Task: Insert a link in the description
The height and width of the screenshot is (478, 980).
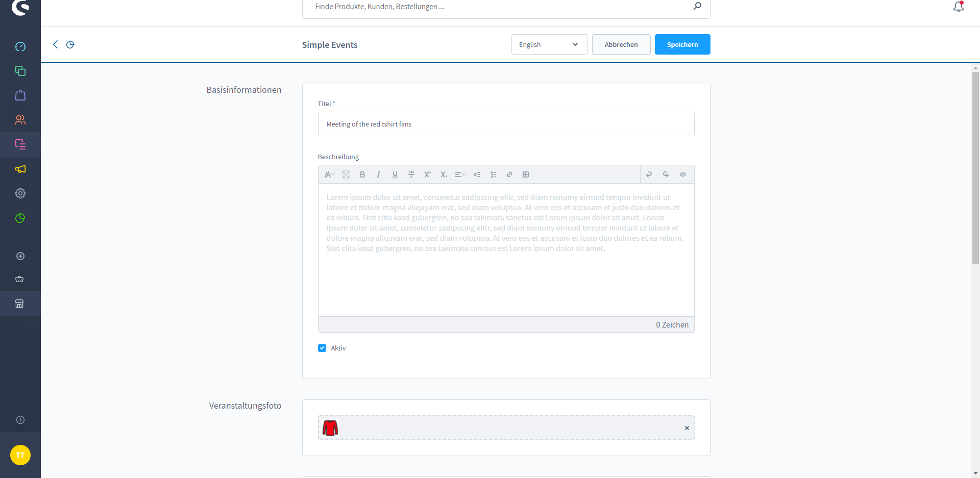Action: click(509, 174)
